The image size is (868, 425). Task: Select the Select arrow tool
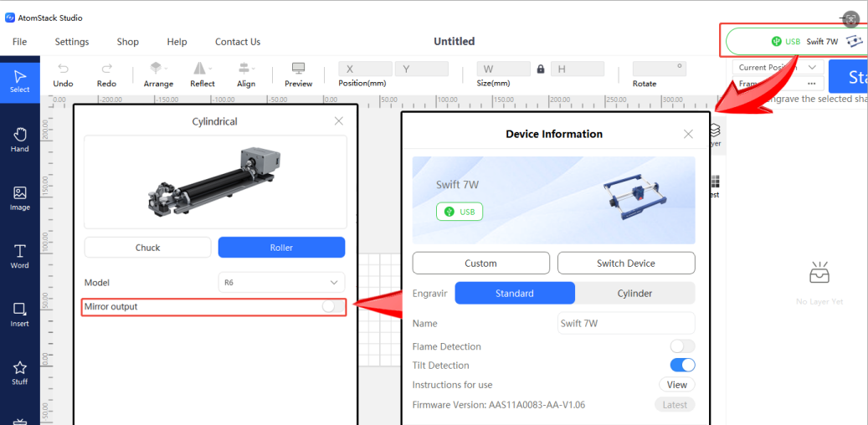pyautogui.click(x=20, y=81)
